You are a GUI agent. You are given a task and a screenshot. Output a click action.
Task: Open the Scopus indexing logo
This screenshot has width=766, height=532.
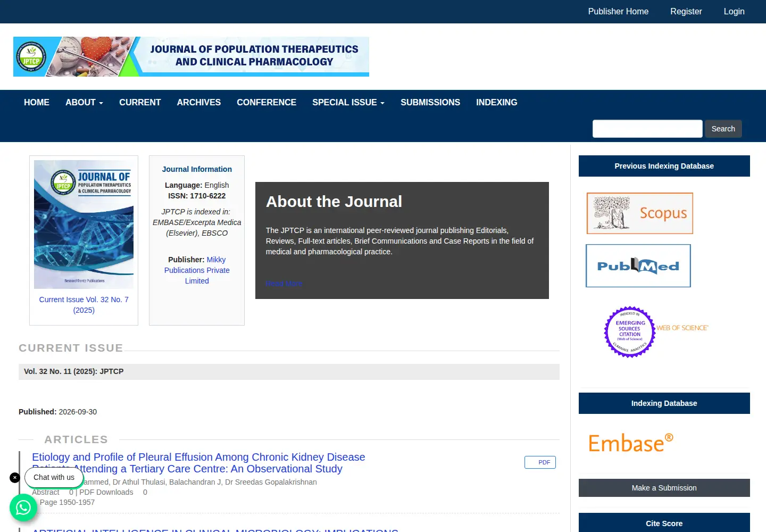point(640,213)
